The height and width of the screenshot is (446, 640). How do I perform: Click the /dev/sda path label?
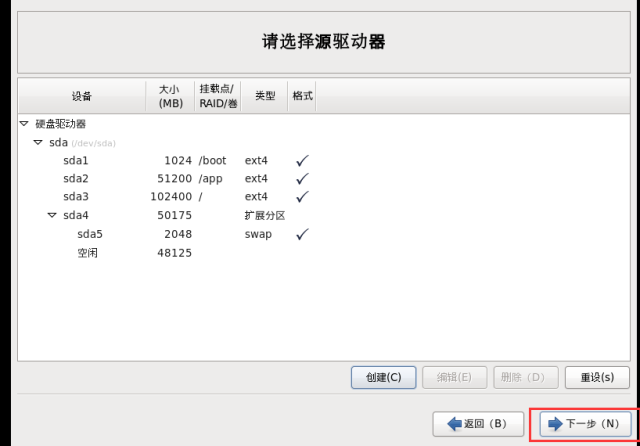click(x=93, y=143)
